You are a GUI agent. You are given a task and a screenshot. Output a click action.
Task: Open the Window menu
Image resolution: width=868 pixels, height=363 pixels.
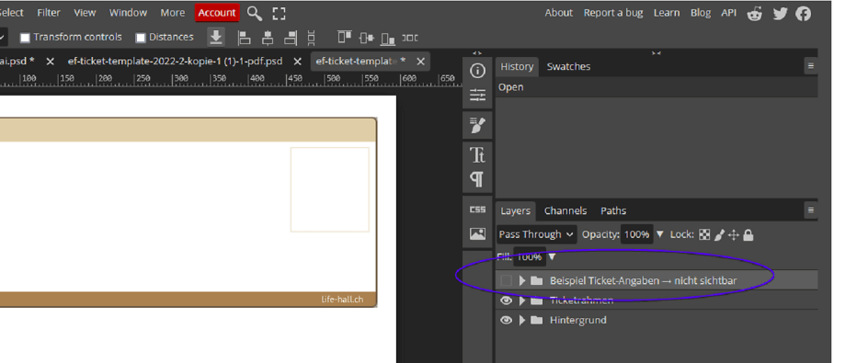pos(129,12)
